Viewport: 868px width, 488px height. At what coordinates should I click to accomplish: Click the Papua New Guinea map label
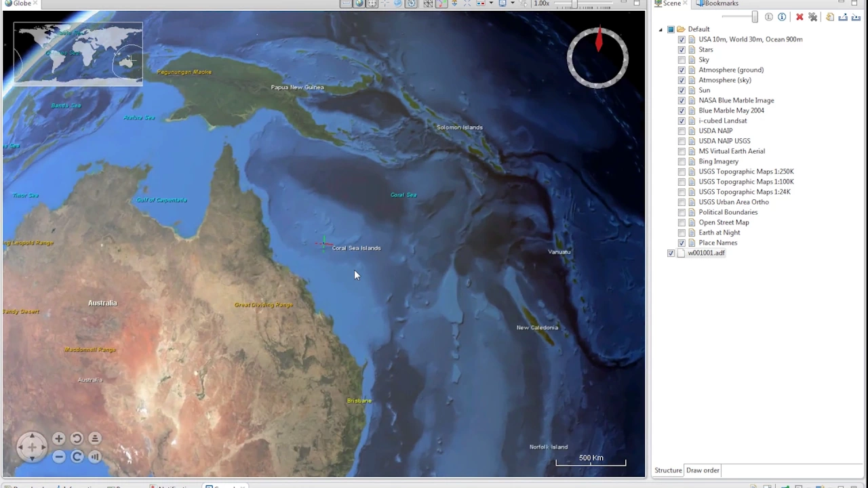(x=297, y=87)
